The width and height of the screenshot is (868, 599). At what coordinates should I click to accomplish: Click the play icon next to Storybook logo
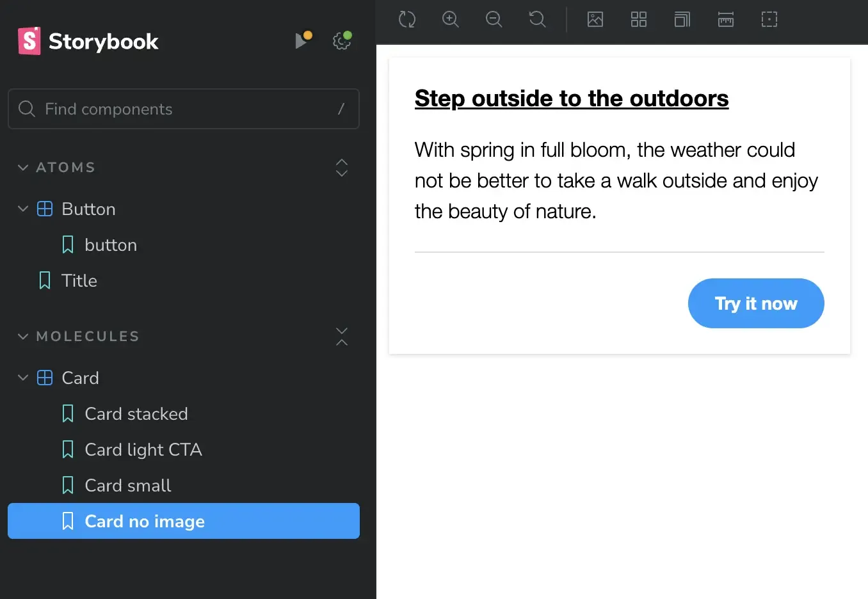click(x=301, y=41)
